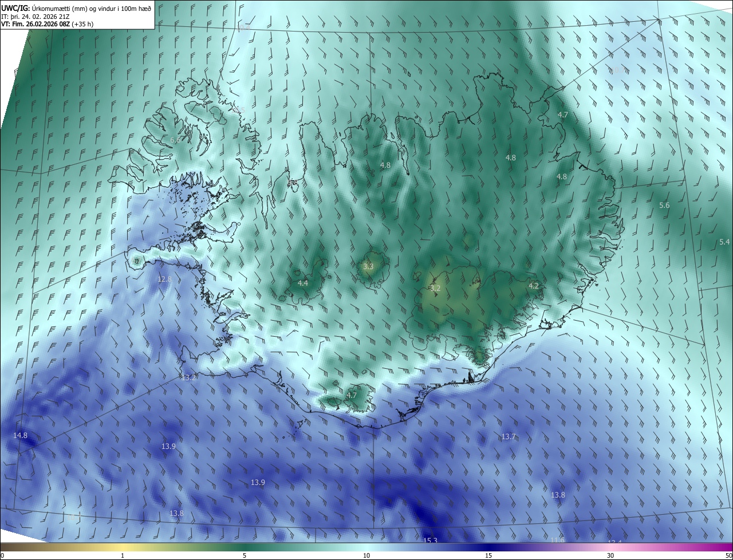This screenshot has width=733, height=560.
Task: Click the 'UWC/IG:' source label
Action: click(x=16, y=8)
